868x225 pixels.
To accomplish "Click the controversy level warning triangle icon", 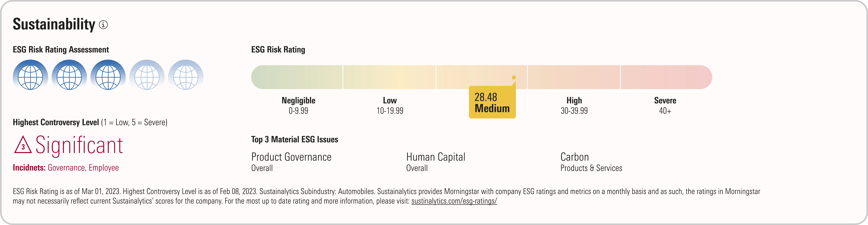I will [23, 145].
